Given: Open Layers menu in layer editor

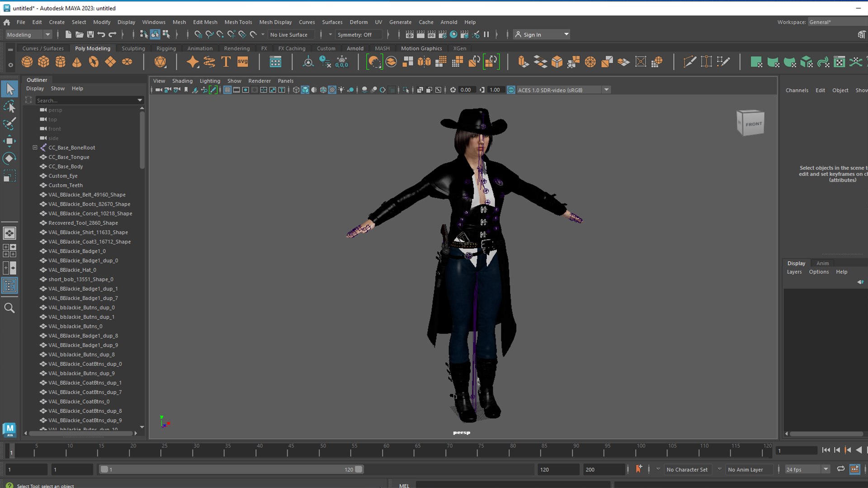Looking at the screenshot, I should coord(794,272).
